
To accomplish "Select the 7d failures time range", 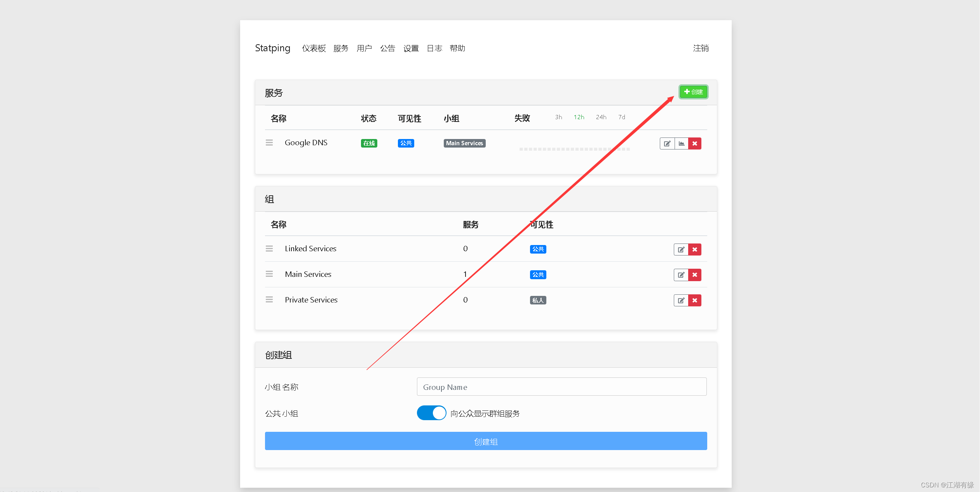I will (x=622, y=117).
